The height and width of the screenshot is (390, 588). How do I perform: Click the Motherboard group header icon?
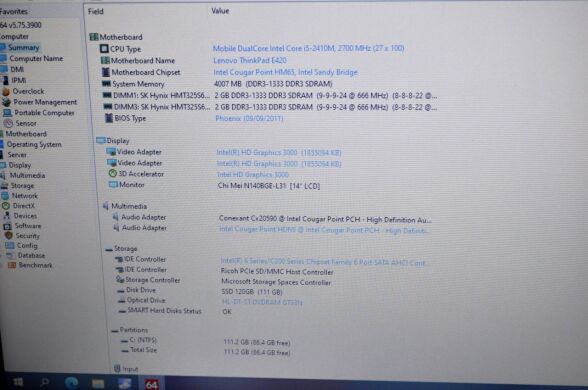pyautogui.click(x=94, y=37)
